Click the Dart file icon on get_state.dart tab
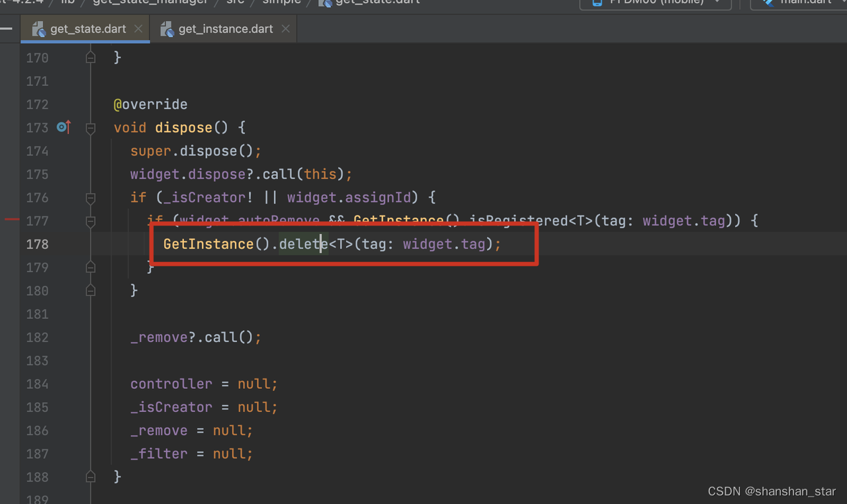Screen dimensions: 847x504 pos(38,29)
